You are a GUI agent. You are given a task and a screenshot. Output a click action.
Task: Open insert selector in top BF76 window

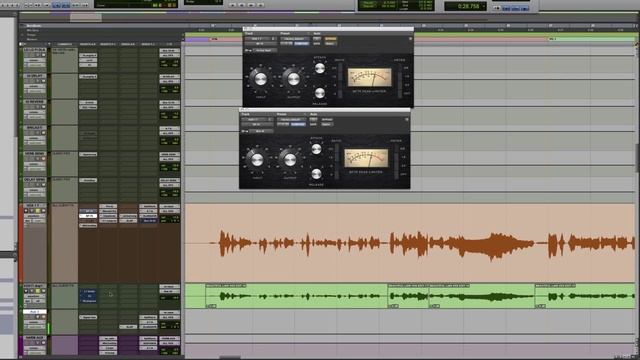(260, 44)
